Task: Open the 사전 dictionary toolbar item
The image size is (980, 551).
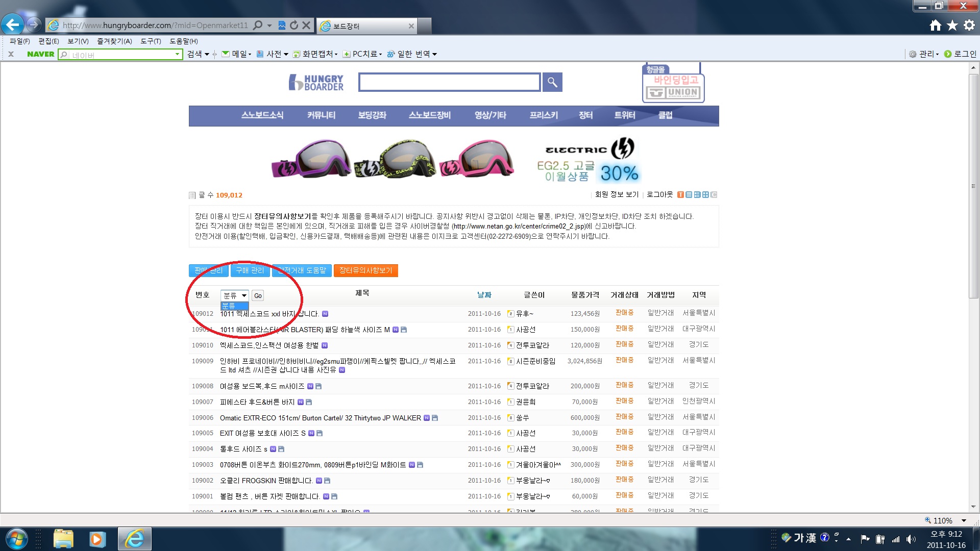Action: [x=273, y=54]
